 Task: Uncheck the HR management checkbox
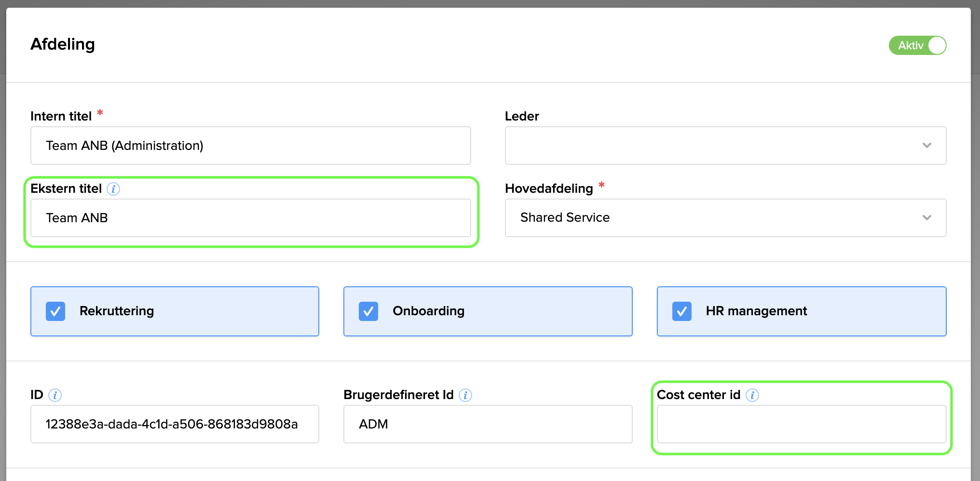pyautogui.click(x=682, y=311)
